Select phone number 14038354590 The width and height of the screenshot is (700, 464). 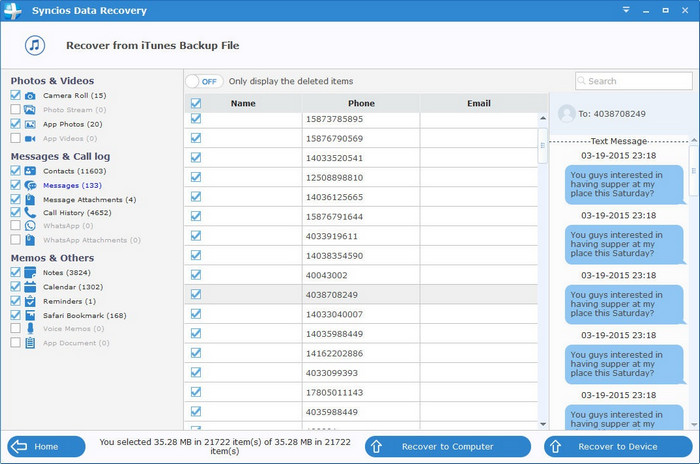(x=334, y=256)
